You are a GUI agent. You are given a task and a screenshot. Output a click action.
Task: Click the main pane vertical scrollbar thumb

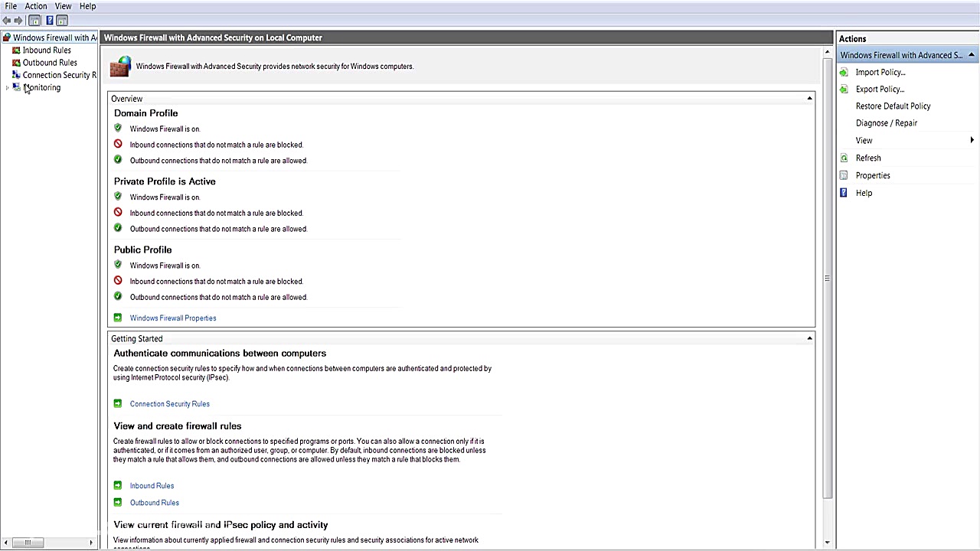[x=827, y=279]
